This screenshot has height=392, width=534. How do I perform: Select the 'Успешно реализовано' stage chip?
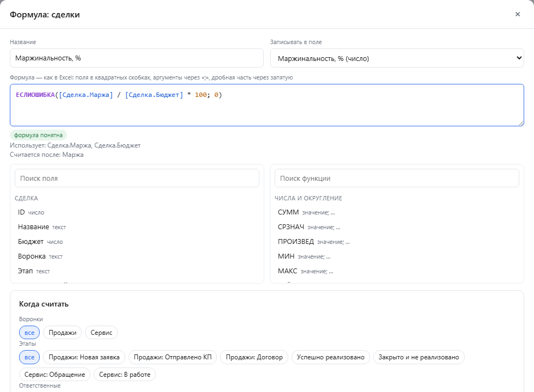click(330, 357)
